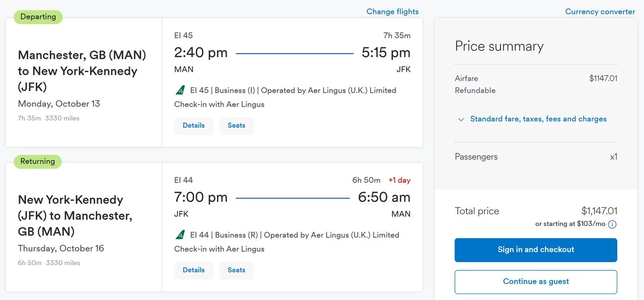Viewport: 644px width, 300px height.
Task: Open Change flights link
Action: point(392,12)
